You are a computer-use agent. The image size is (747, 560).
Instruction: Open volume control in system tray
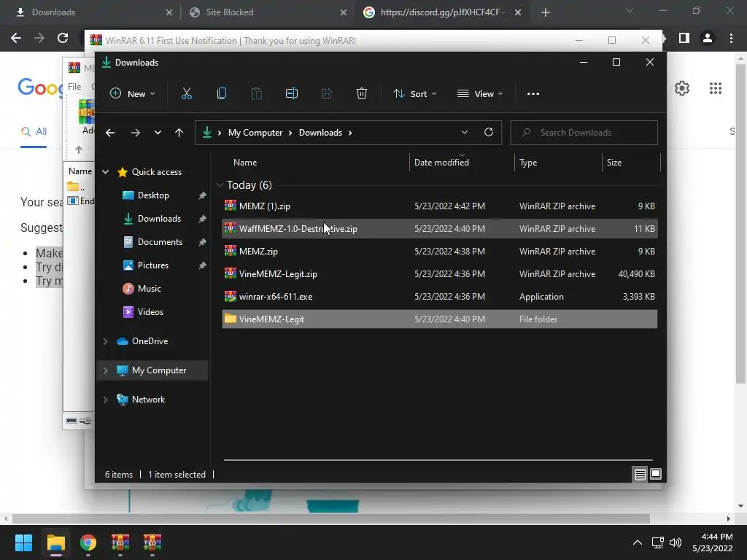[x=675, y=542]
